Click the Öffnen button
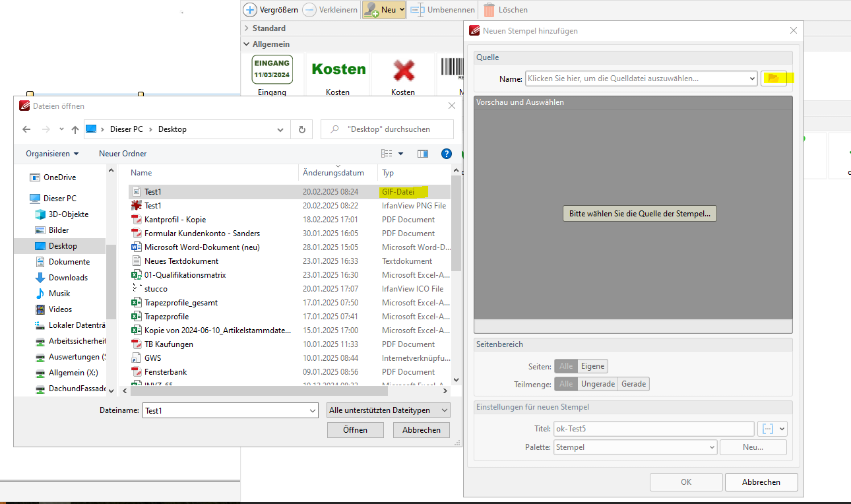The width and height of the screenshot is (851, 504). [x=355, y=429]
